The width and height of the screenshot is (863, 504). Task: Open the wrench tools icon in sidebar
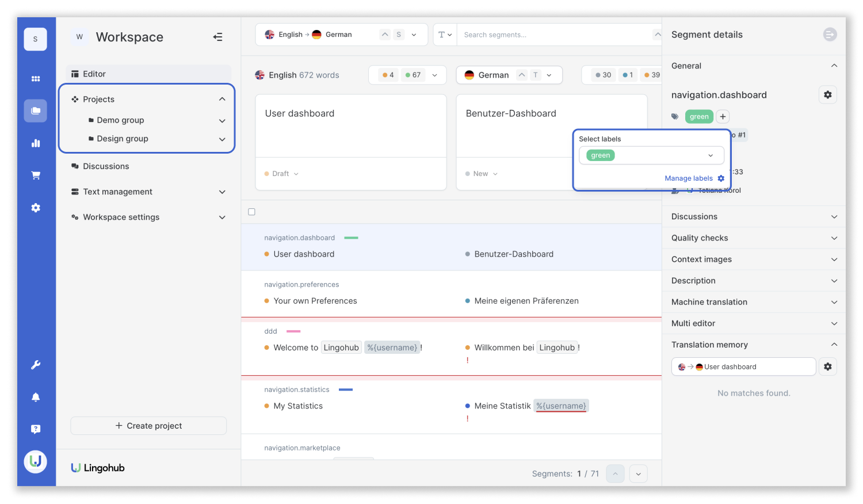coord(36,365)
